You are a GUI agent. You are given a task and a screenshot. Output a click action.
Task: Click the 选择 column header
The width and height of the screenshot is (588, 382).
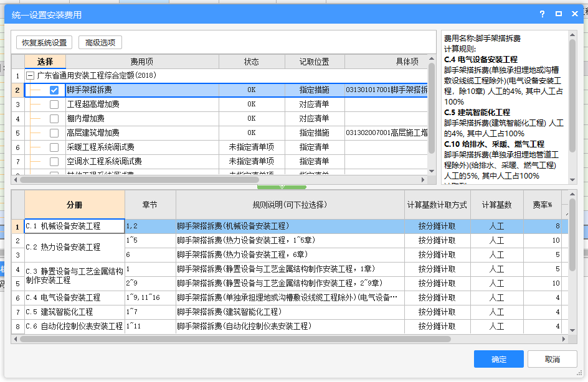45,62
